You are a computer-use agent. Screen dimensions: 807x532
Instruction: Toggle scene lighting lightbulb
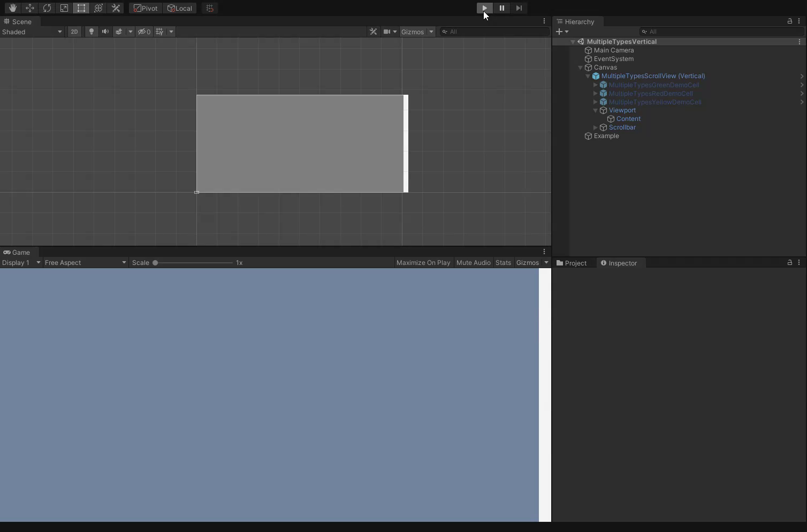click(x=92, y=32)
